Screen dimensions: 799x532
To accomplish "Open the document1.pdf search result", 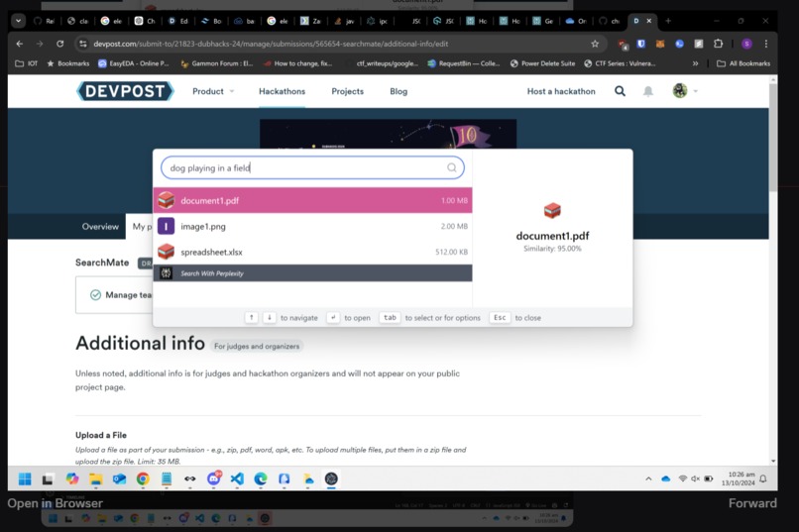I will tap(312, 200).
